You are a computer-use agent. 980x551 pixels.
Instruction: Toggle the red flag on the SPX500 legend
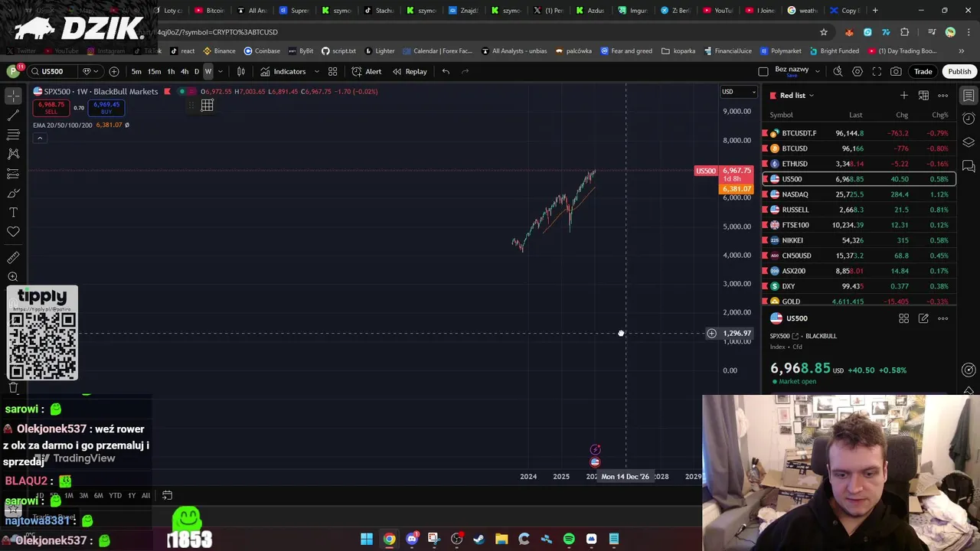(x=167, y=92)
